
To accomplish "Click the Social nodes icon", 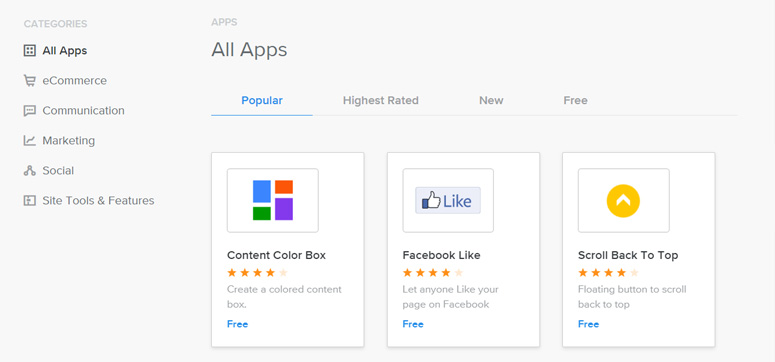I will click(30, 171).
